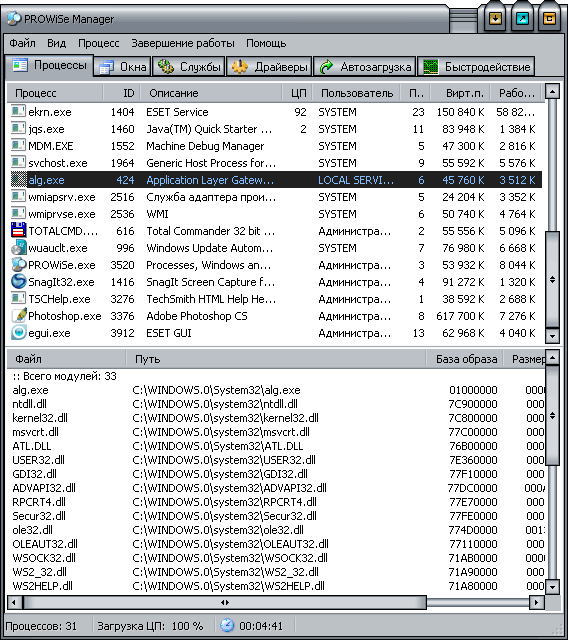This screenshot has height=640, width=568.
Task: Select the msvcrt.dll module row
Action: (276, 432)
